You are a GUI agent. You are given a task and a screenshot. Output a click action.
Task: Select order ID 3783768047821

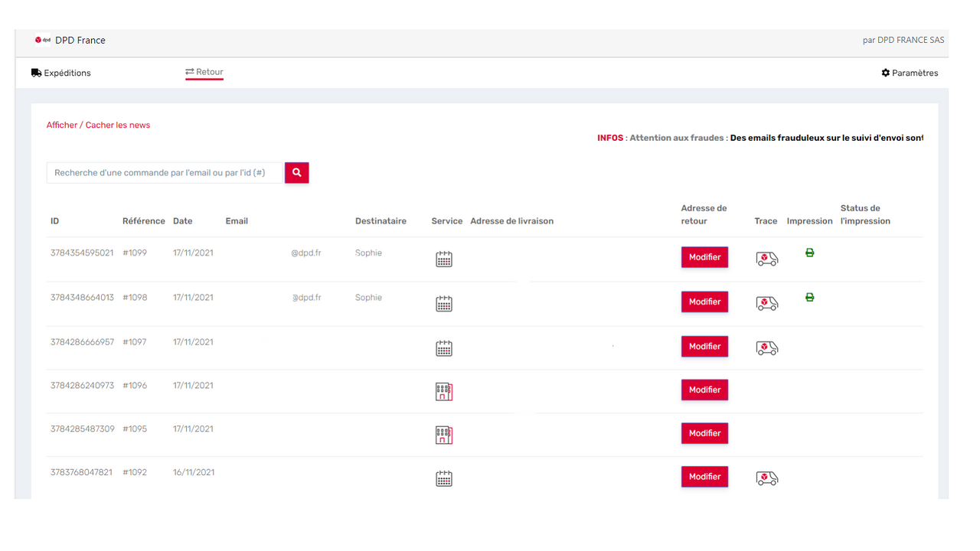[82, 473]
